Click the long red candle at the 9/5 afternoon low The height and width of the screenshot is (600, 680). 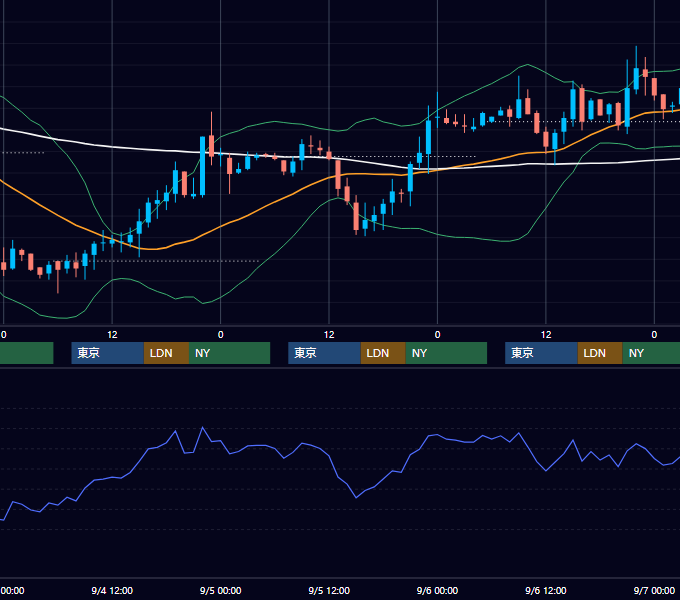(x=356, y=216)
